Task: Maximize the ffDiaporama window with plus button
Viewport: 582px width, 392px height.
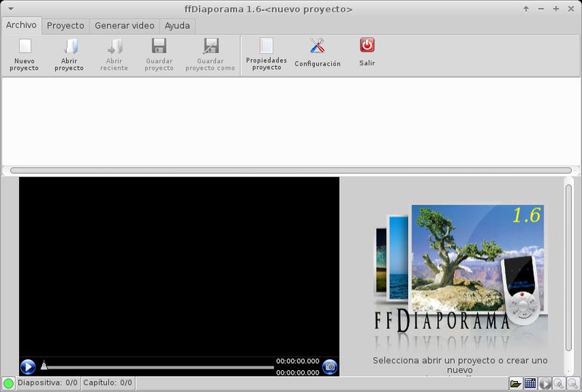Action: pos(556,9)
